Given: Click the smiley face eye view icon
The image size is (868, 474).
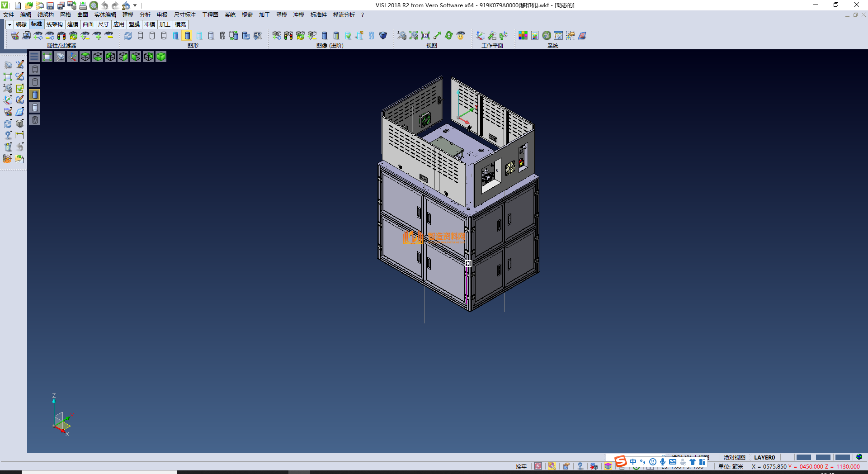Looking at the screenshot, I should (461, 36).
